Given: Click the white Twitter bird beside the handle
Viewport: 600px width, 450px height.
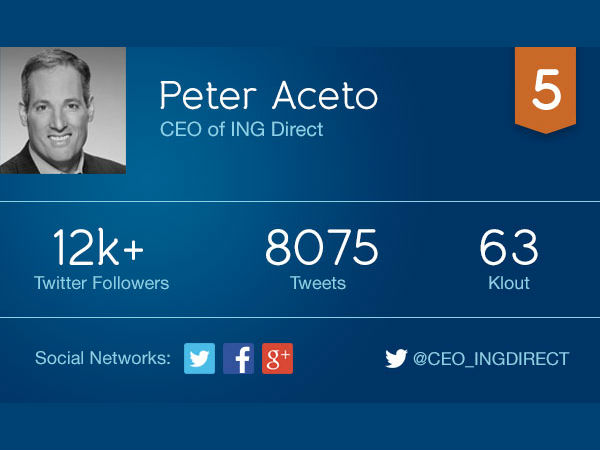Looking at the screenshot, I should (x=396, y=359).
